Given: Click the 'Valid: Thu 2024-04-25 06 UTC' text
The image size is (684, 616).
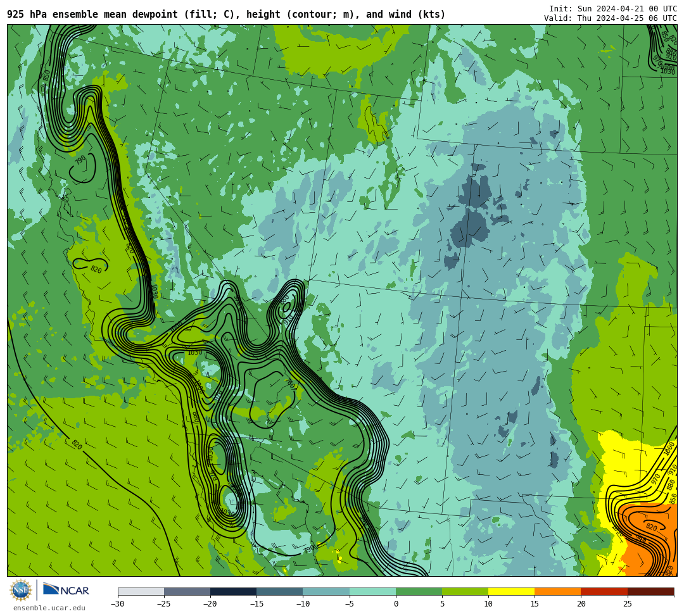Looking at the screenshot, I should [x=611, y=18].
